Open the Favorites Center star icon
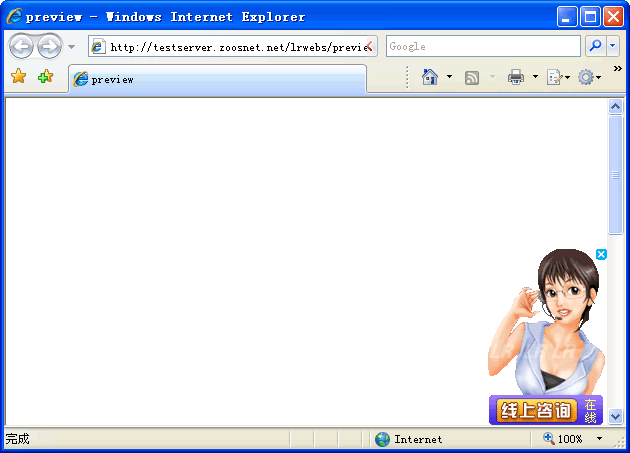Screen dimensions: 630x453 (x=18, y=77)
